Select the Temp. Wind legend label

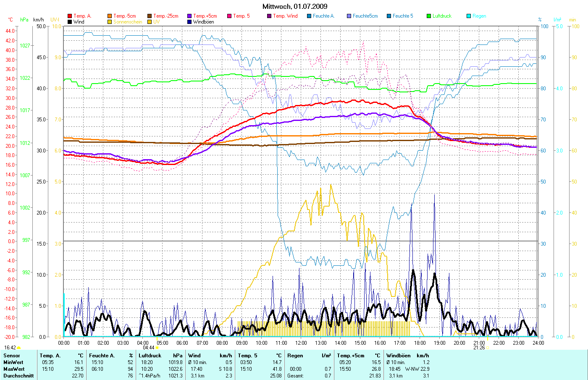pyautogui.click(x=285, y=16)
